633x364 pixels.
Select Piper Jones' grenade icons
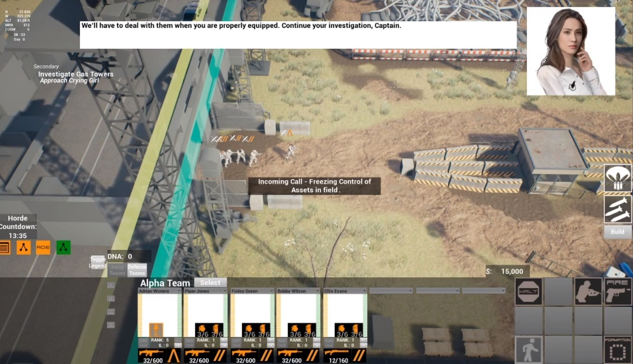click(209, 330)
